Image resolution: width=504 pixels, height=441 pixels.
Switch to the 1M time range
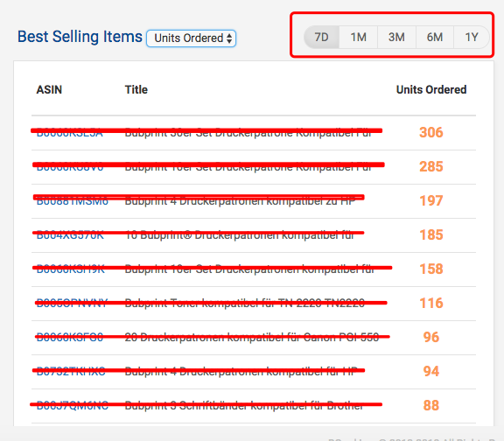click(x=358, y=38)
